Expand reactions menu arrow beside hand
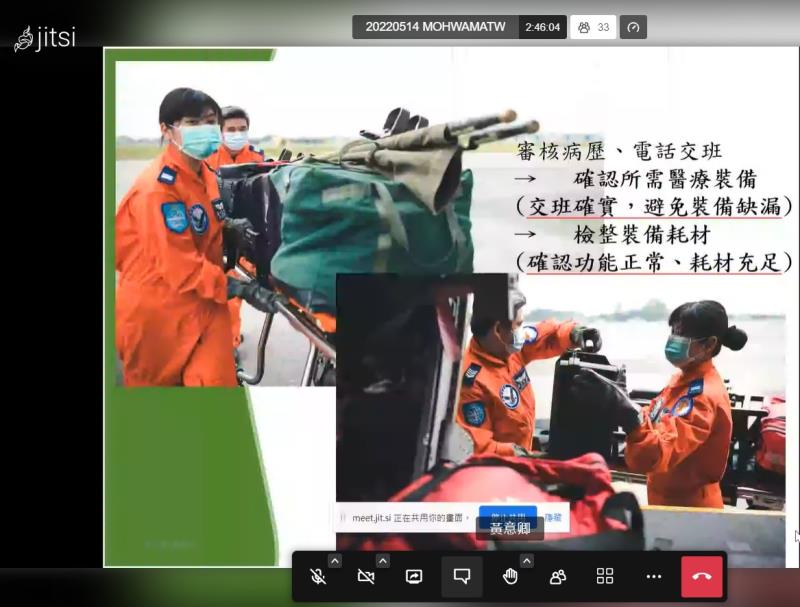Screen dimensions: 800x607 pos(526,561)
